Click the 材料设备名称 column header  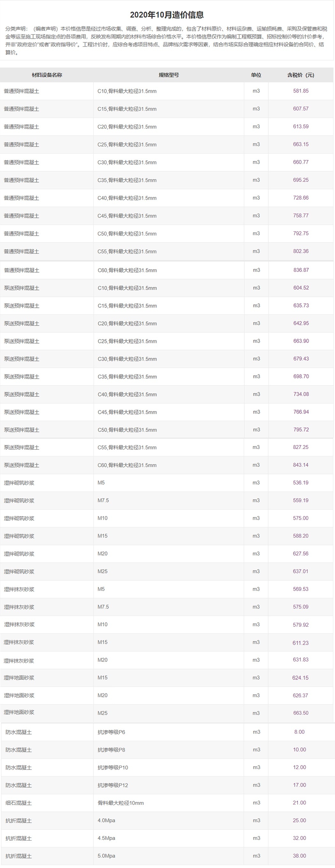(x=47, y=75)
